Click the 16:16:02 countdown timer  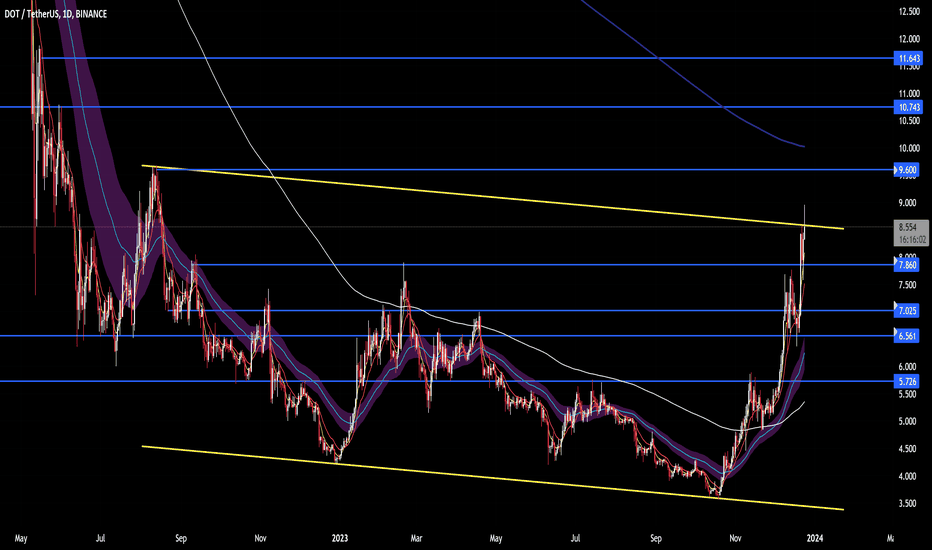tap(912, 240)
